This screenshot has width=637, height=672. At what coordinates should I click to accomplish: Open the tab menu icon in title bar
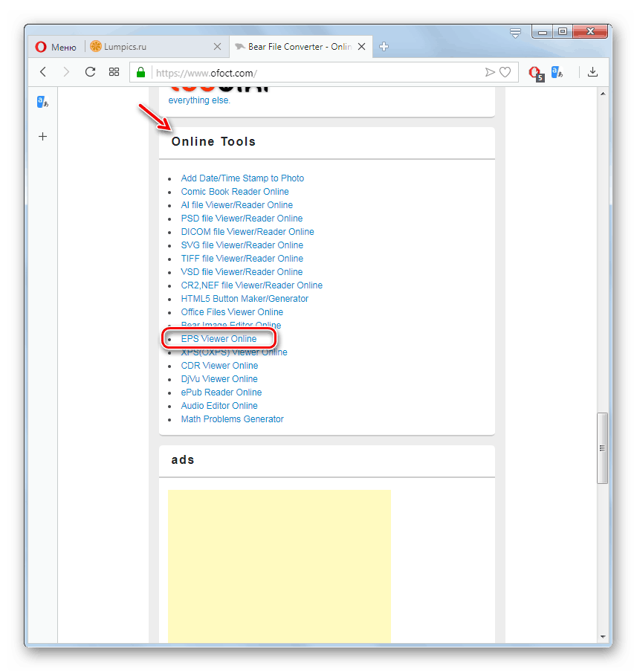tap(515, 33)
